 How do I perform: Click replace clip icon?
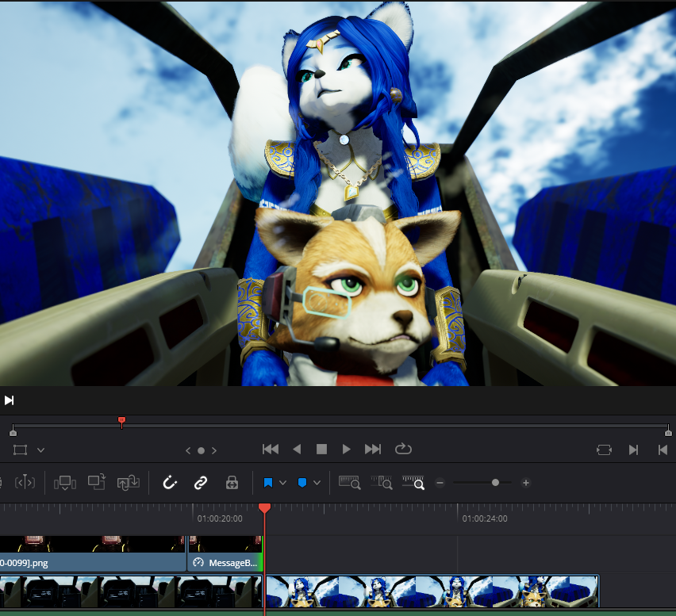[128, 483]
